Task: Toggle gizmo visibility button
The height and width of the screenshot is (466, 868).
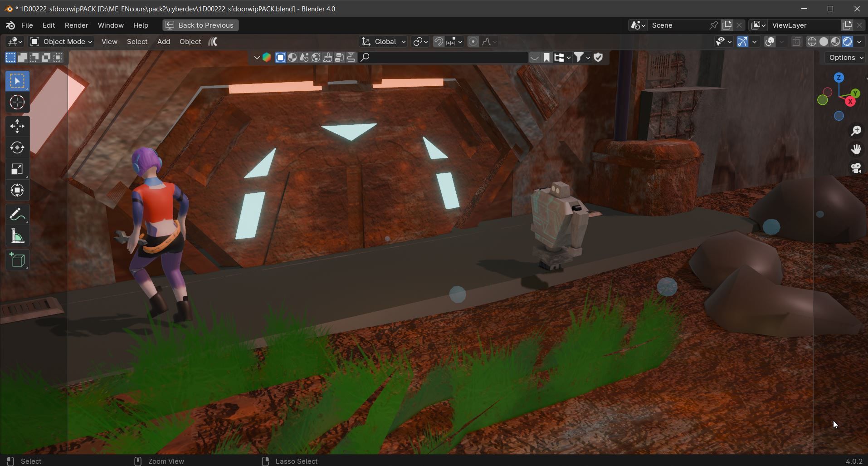Action: point(742,42)
